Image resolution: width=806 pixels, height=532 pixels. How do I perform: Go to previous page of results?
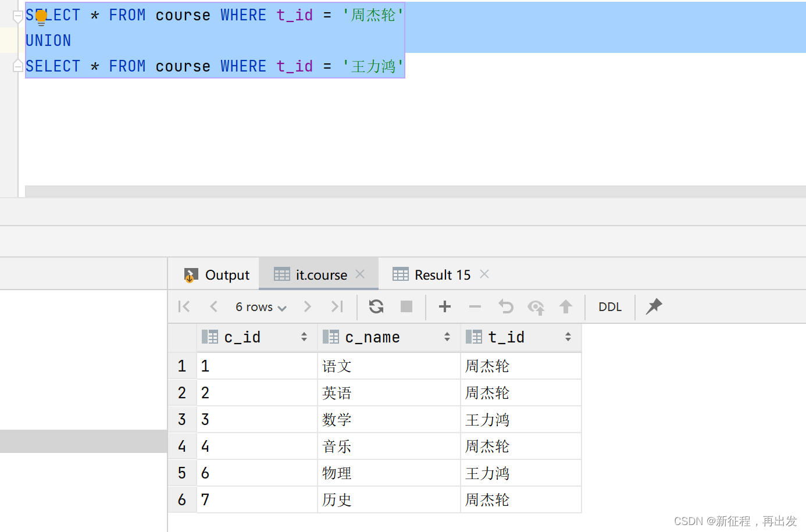pos(213,306)
